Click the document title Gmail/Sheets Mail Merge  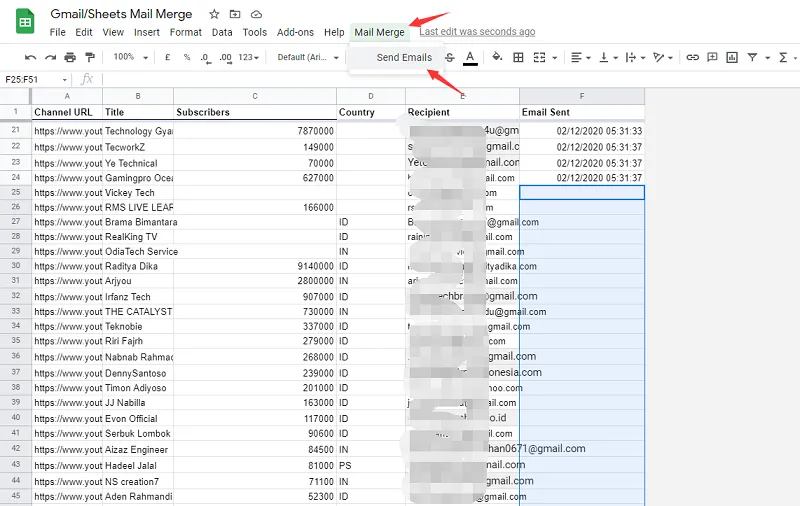tap(121, 14)
